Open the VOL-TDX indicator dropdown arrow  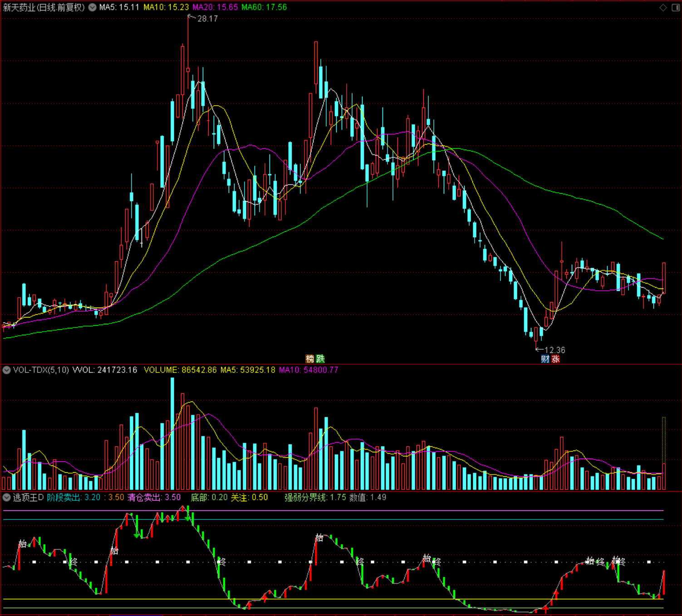(x=7, y=370)
